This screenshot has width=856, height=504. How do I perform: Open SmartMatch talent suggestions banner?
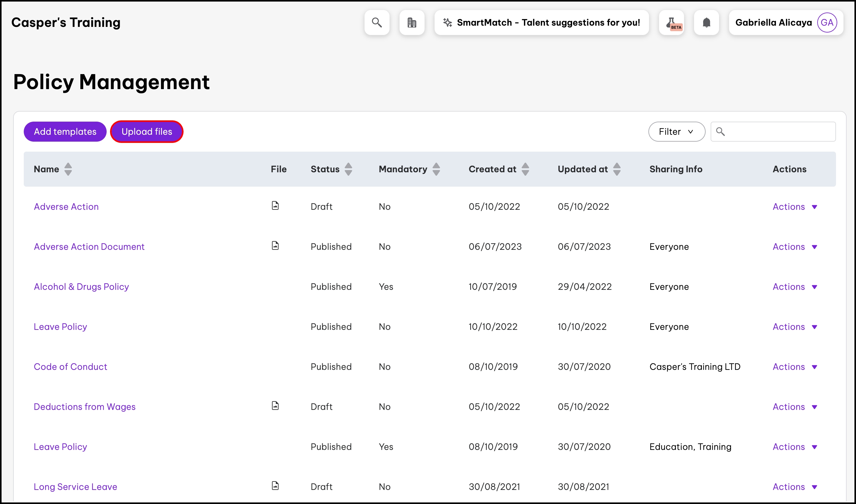click(541, 23)
